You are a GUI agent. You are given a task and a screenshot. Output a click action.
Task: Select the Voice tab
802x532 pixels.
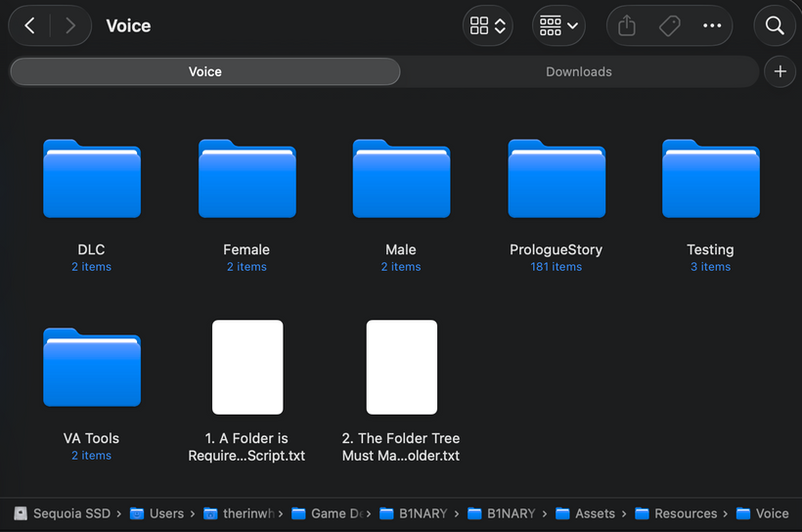[204, 71]
